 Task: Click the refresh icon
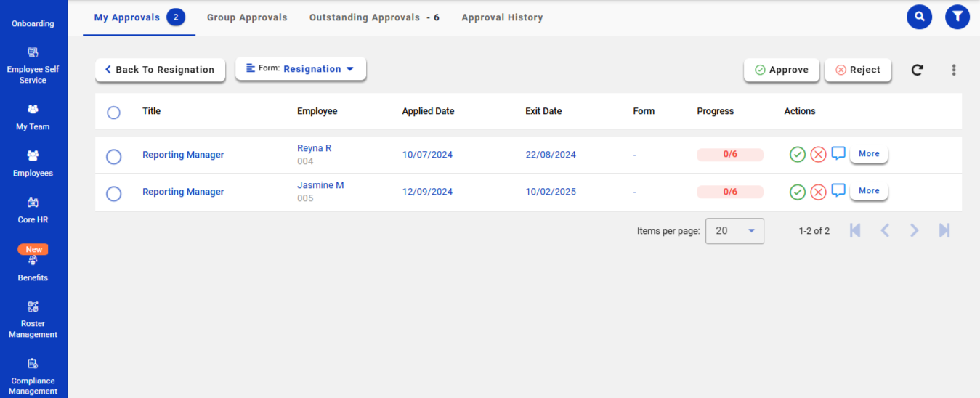(917, 70)
